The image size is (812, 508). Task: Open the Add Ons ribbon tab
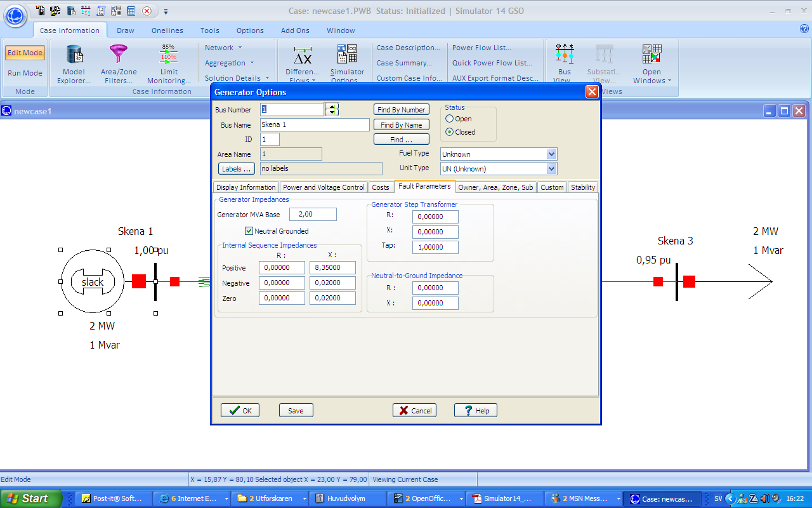295,30
